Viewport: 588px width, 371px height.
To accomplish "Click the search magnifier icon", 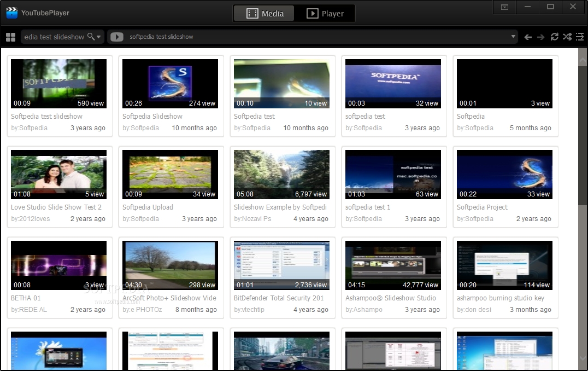I will tap(91, 37).
